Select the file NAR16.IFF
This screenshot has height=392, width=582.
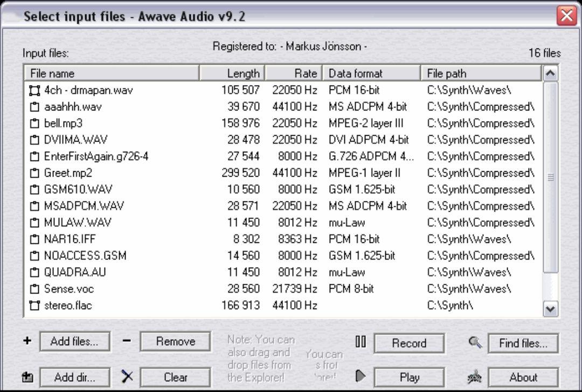[70, 239]
